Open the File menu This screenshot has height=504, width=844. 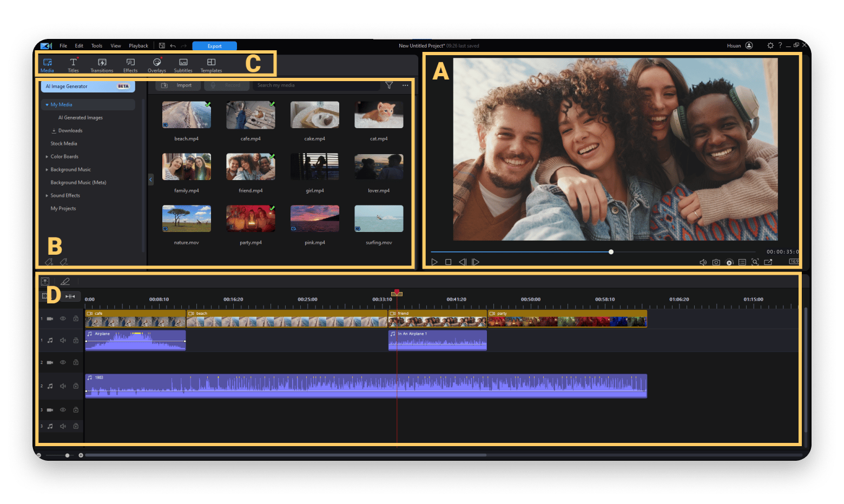point(63,46)
